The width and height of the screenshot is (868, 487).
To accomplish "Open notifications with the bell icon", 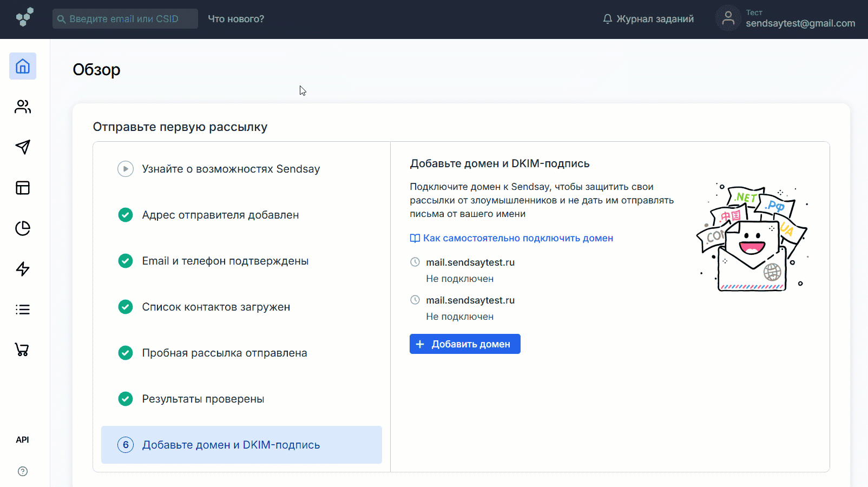I will point(607,18).
